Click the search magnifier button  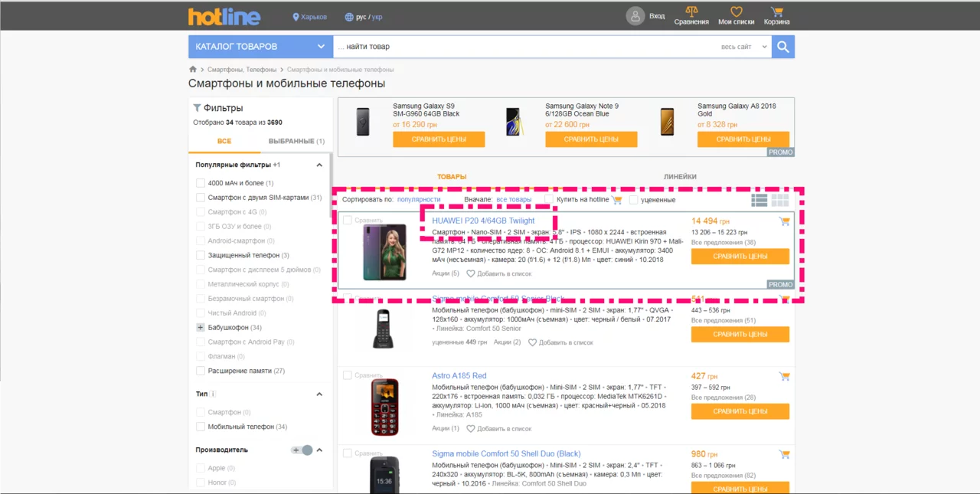783,47
